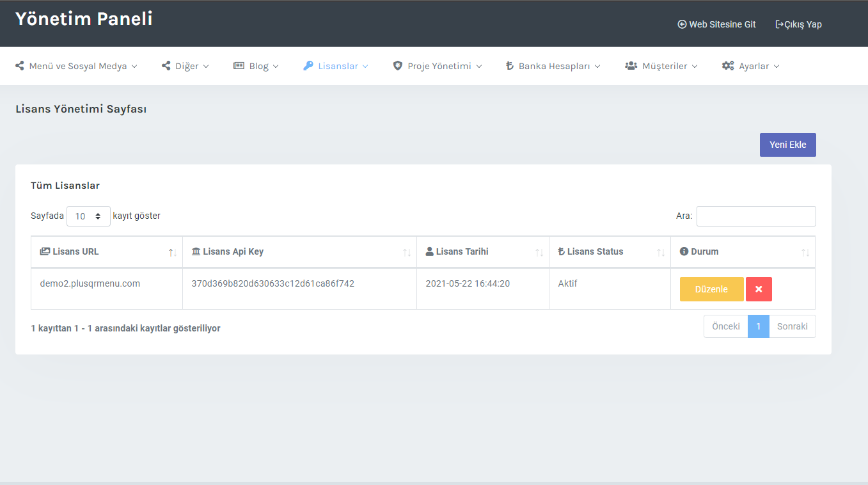Log out via Çıkış Yap link
Screen dimensions: 868x485
tap(798, 24)
